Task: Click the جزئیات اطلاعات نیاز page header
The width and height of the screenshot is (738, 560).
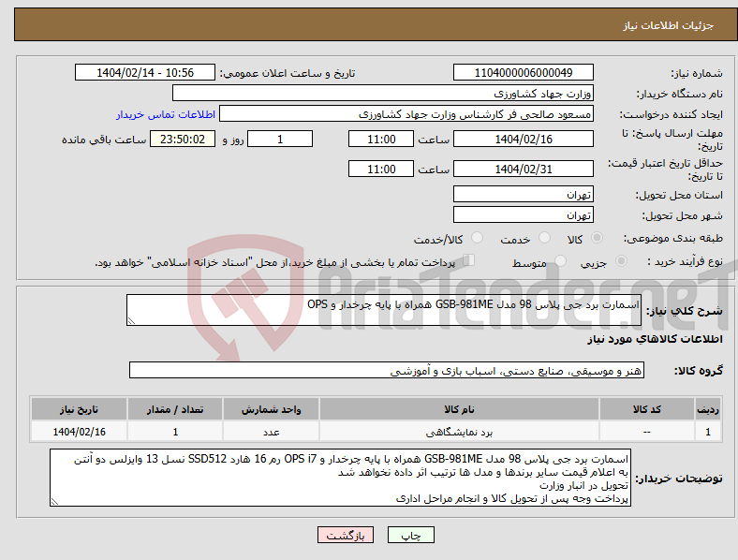Action: point(669,25)
